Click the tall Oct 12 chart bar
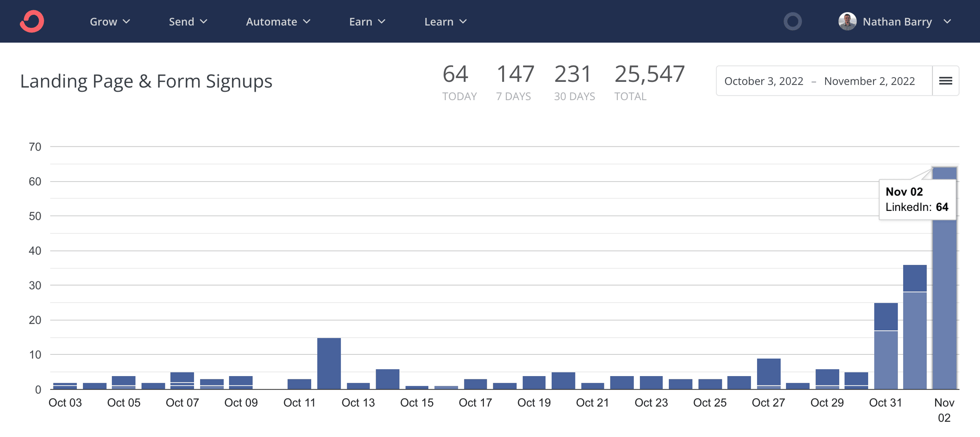The width and height of the screenshot is (980, 437). coord(329,363)
